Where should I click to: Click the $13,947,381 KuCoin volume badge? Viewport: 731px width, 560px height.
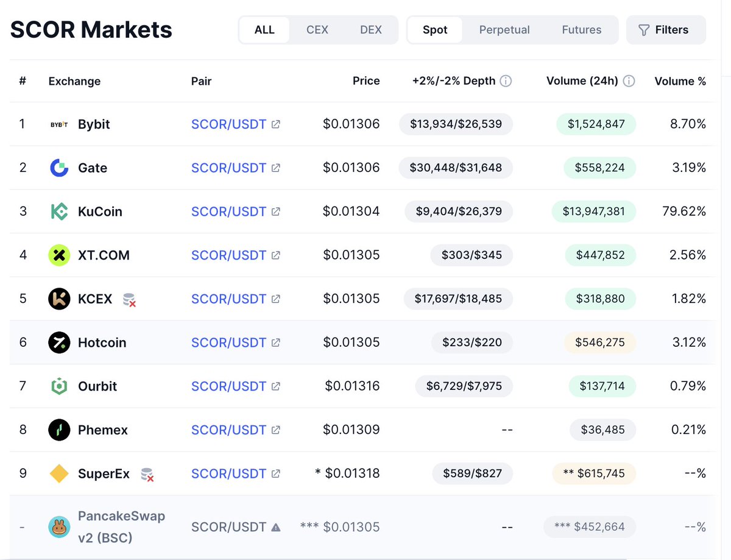594,211
